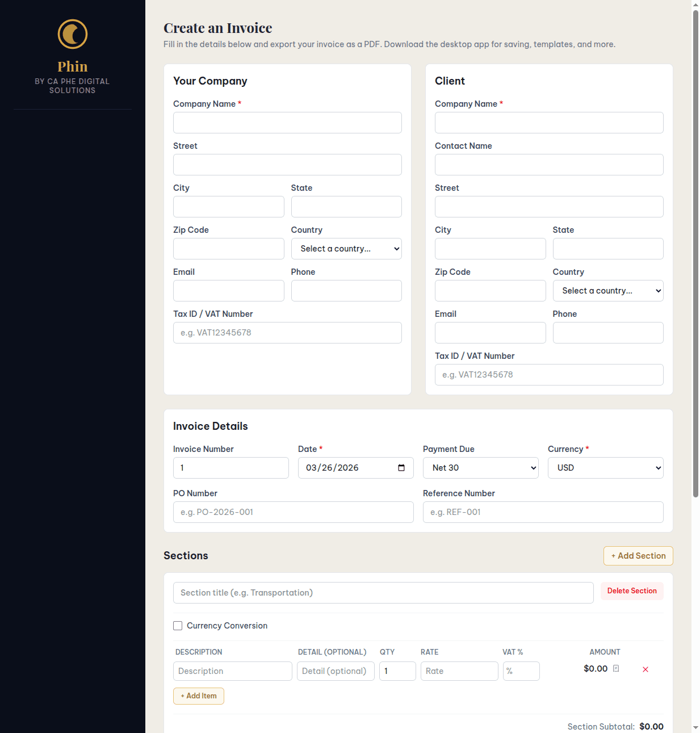The width and height of the screenshot is (700, 733).
Task: Click the + Add Item button
Action: click(x=198, y=696)
